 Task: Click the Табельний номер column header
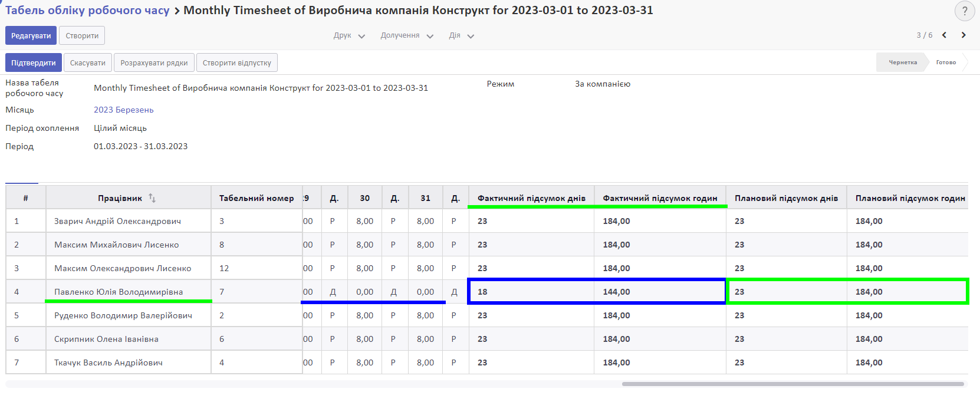(x=256, y=198)
